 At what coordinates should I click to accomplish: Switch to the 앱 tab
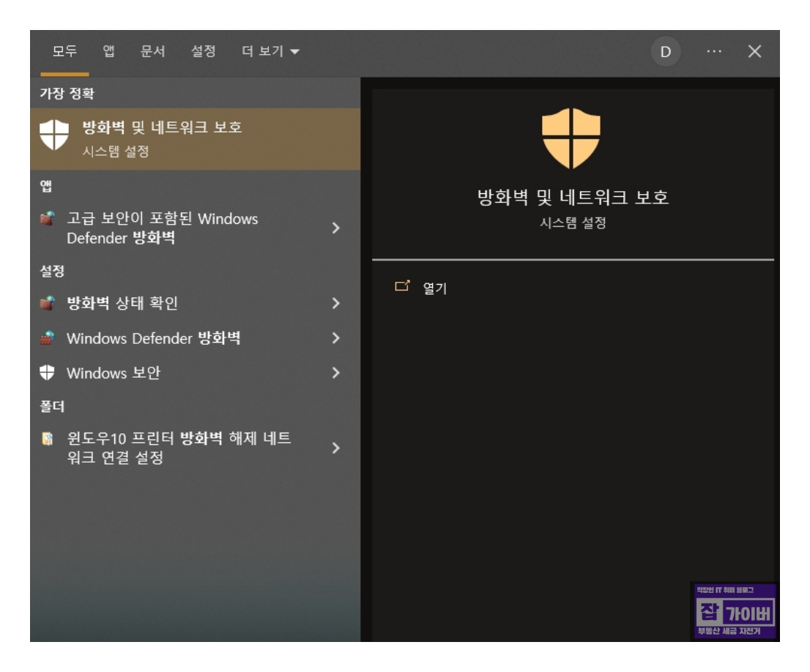click(108, 51)
